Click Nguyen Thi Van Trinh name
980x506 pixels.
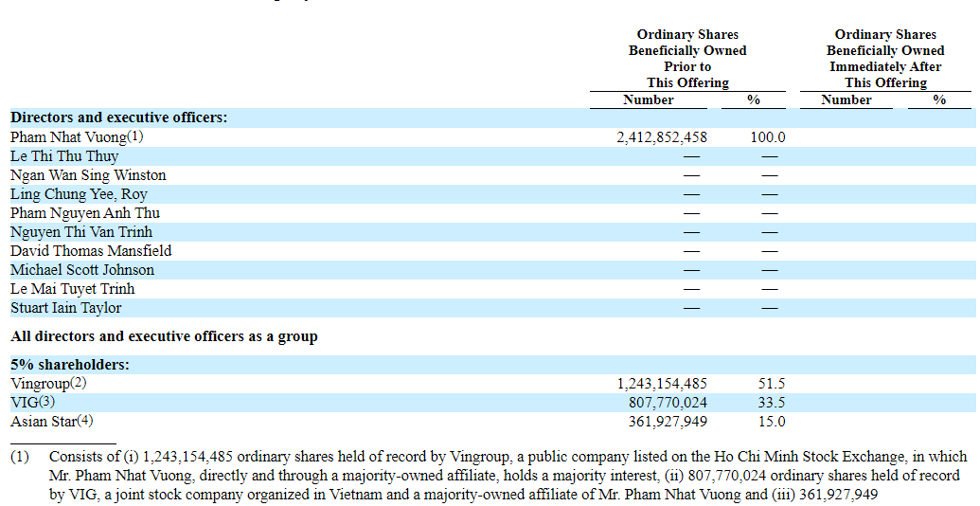click(81, 232)
